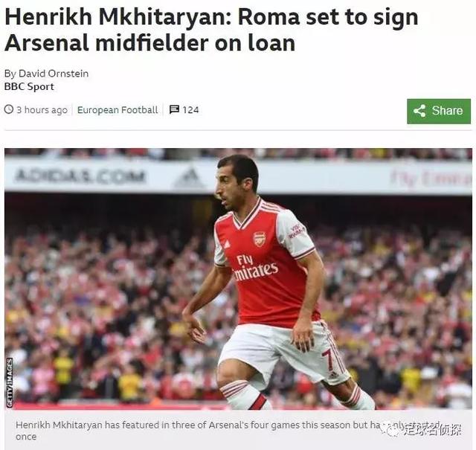Open the 124 comments count
Screen dimensions: 476x450
click(x=190, y=109)
